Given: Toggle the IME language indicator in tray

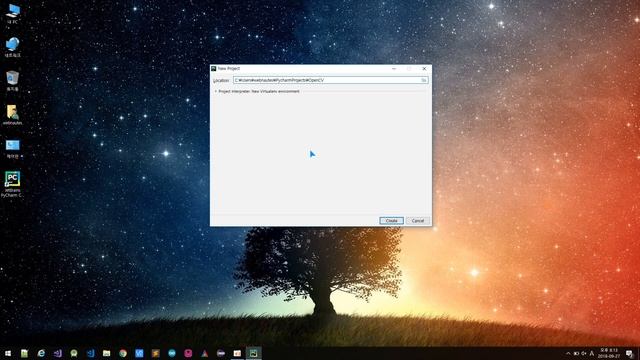Looking at the screenshot, I should pos(592,353).
